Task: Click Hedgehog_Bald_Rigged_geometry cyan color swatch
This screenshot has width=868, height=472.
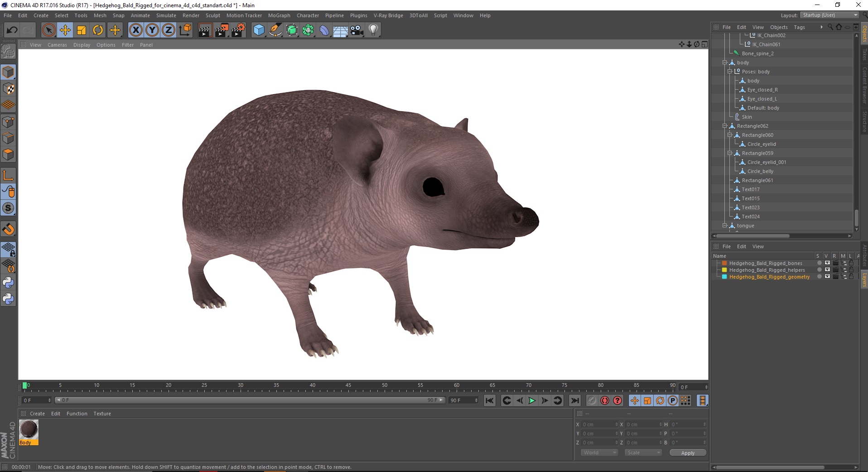Action: tap(724, 276)
